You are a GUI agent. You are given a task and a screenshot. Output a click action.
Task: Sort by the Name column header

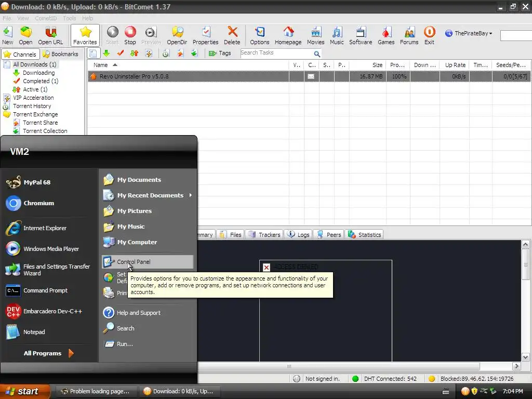tap(188, 65)
